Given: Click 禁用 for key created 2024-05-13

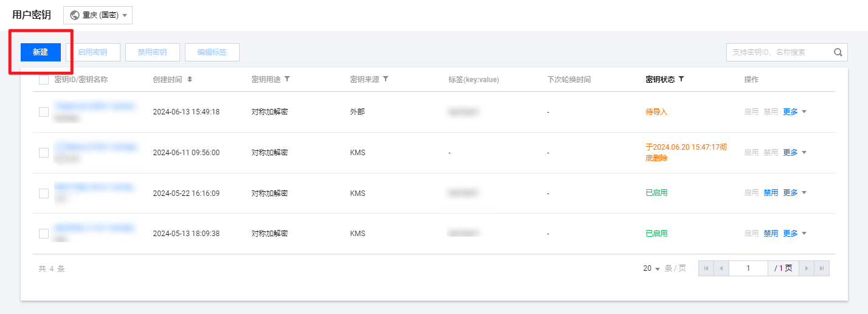Looking at the screenshot, I should pos(771,234).
